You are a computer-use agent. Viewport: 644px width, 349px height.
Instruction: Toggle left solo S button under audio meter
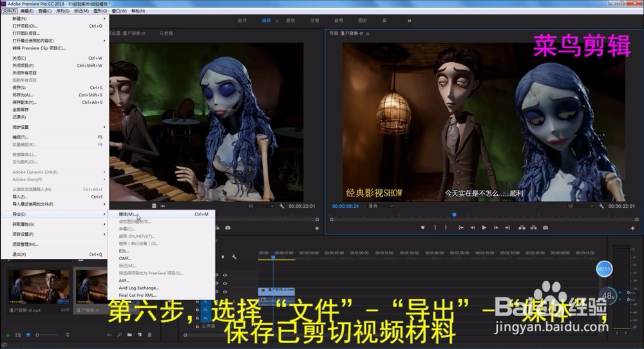(618, 334)
